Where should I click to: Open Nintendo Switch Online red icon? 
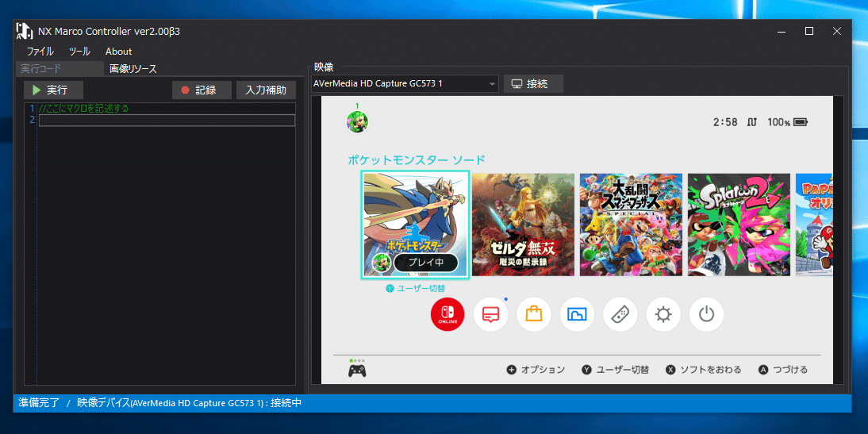(447, 315)
